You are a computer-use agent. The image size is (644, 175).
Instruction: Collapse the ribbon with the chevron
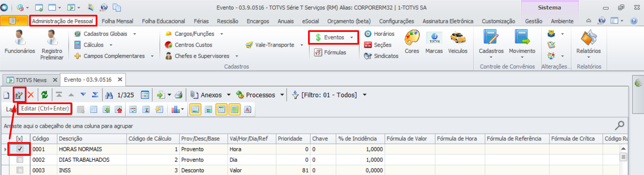[x=589, y=21]
